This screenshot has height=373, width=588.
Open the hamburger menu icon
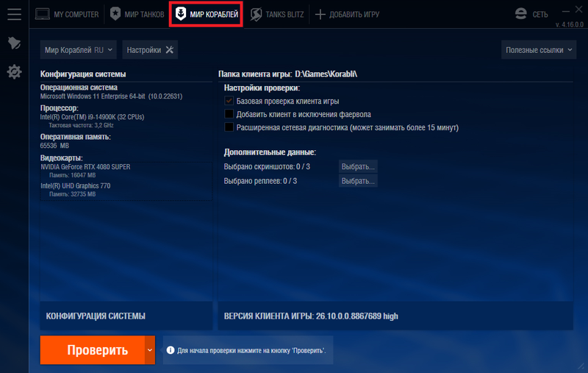[14, 14]
